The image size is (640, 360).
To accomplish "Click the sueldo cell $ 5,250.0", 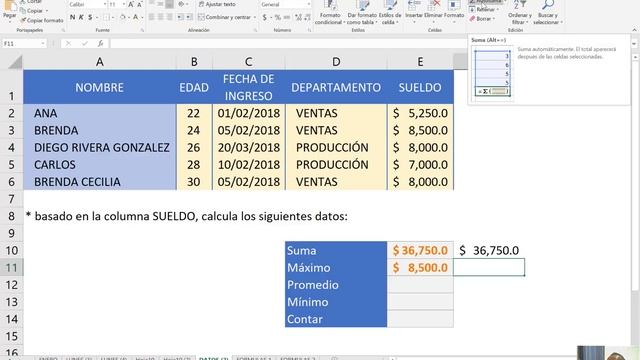I will 420,113.
